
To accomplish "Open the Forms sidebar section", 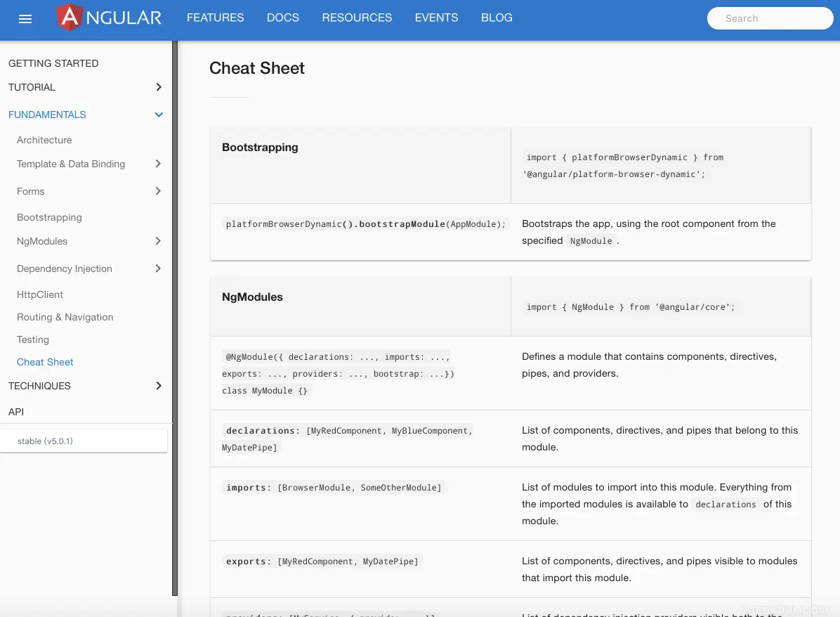I will click(x=30, y=191).
